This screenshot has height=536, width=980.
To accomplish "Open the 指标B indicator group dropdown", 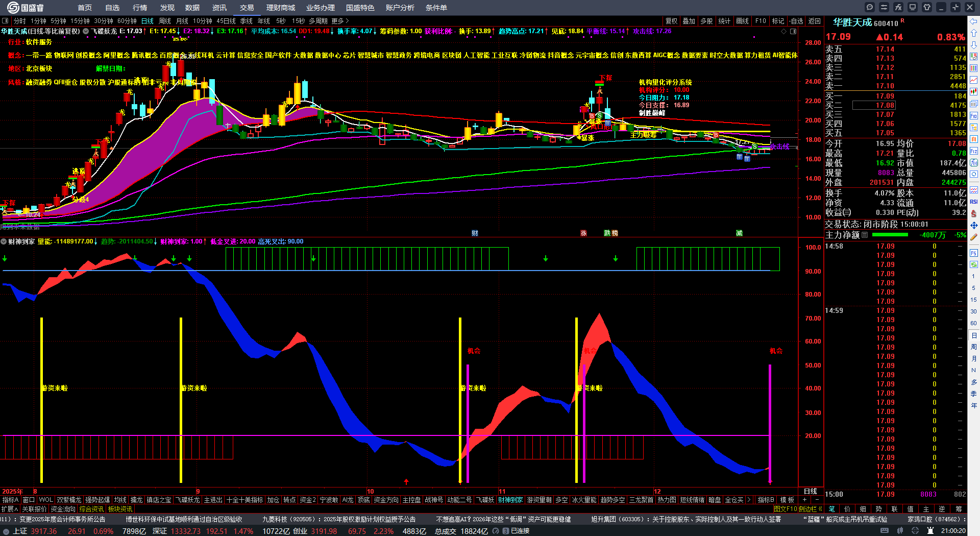I will [x=766, y=500].
